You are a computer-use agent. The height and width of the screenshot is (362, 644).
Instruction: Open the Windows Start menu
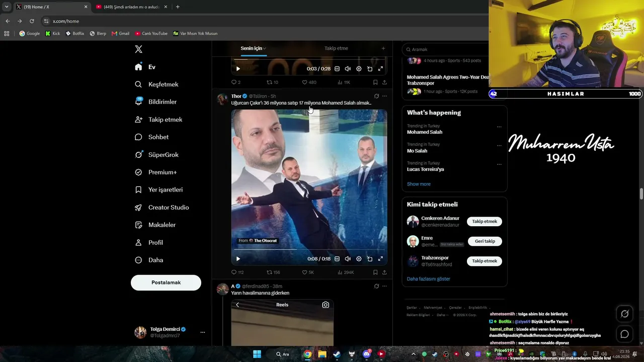257,354
